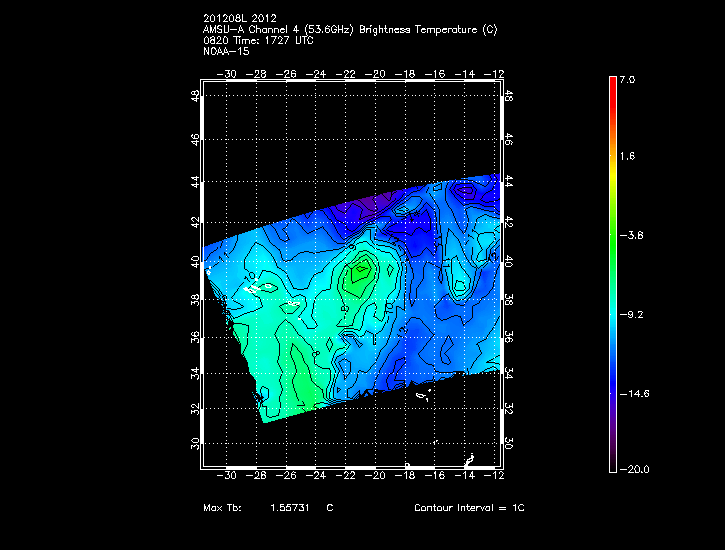The width and height of the screenshot is (725, 550).
Task: Select the 1.6 color scale label
Action: 627,157
